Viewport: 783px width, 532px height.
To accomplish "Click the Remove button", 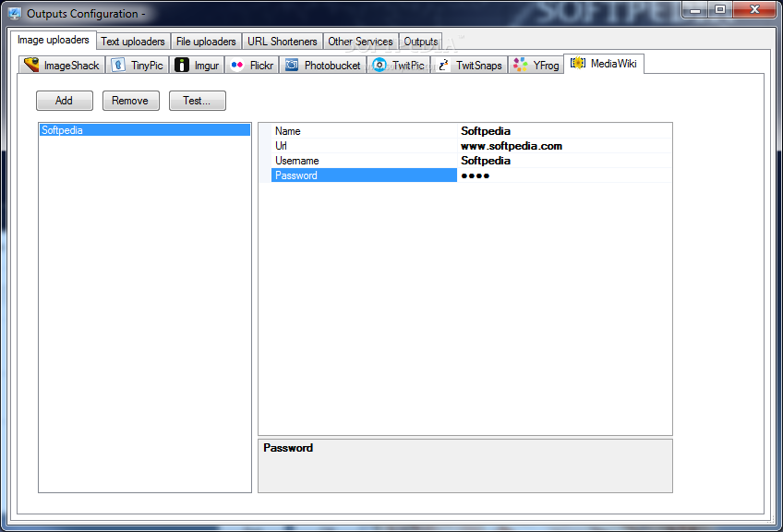I will (131, 101).
